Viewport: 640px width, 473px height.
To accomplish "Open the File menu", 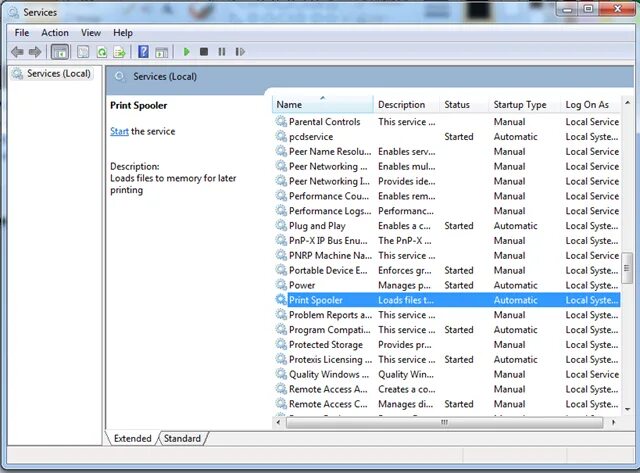I will coord(22,33).
